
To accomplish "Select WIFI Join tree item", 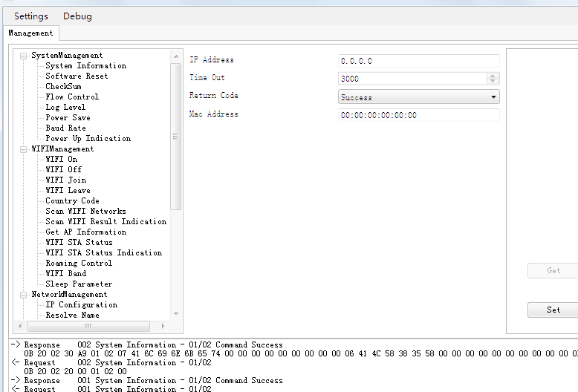I will pyautogui.click(x=65, y=180).
